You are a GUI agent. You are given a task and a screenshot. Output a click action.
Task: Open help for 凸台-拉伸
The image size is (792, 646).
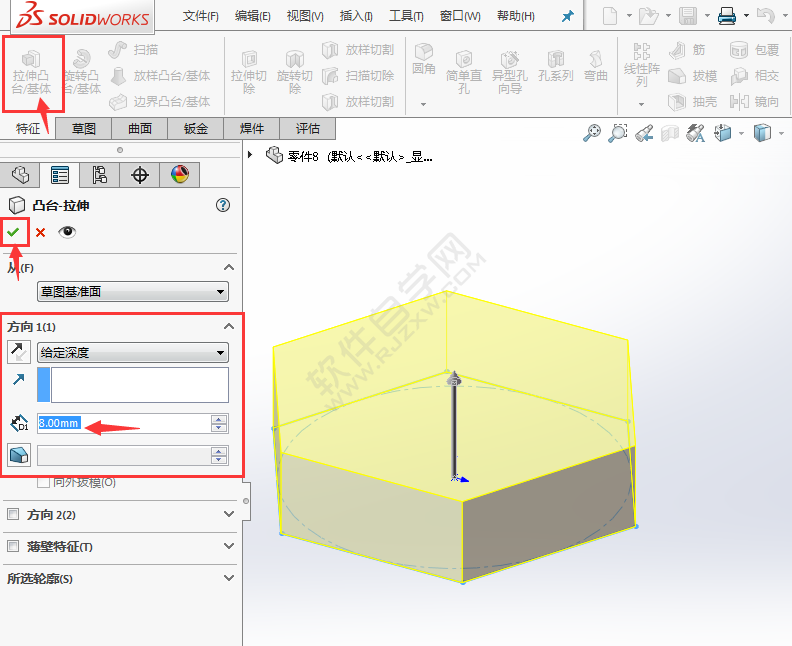coord(223,205)
